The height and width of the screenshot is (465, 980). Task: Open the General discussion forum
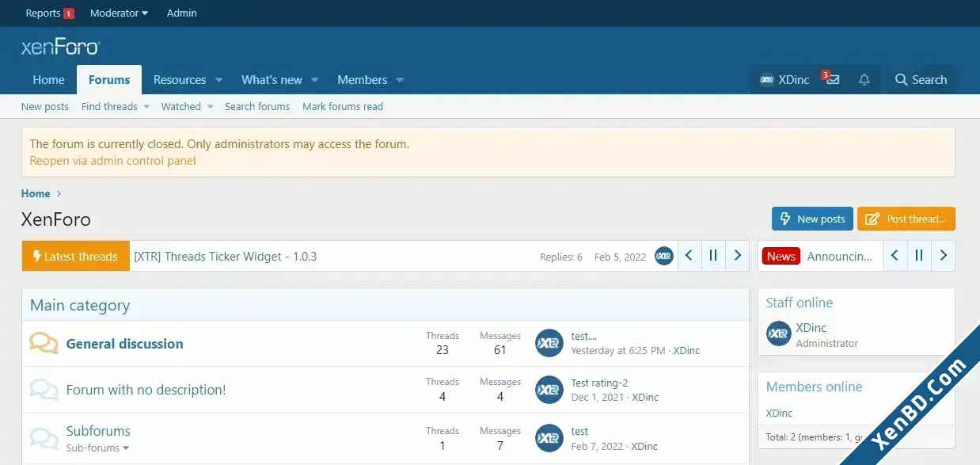point(125,344)
